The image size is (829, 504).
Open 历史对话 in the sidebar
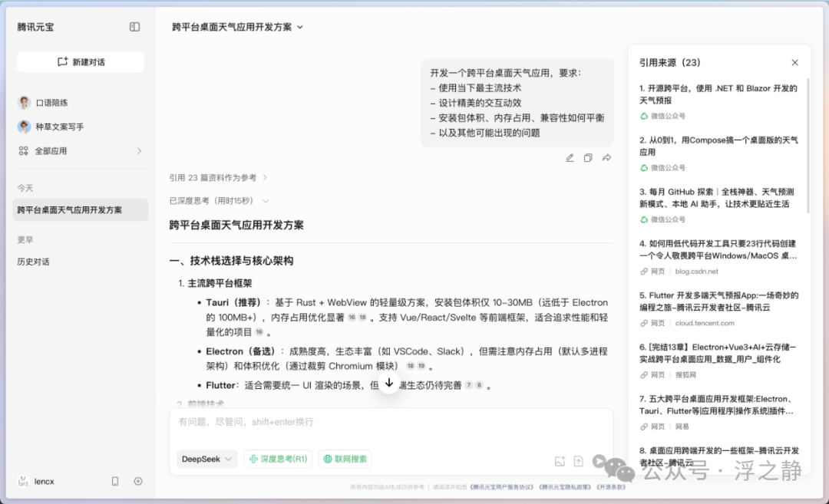click(33, 262)
